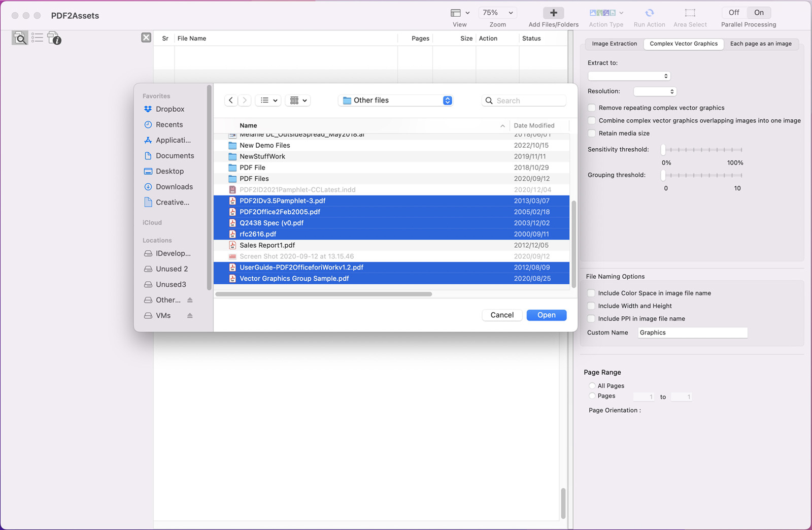
Task: Eject the Other volume
Action: pyautogui.click(x=190, y=300)
